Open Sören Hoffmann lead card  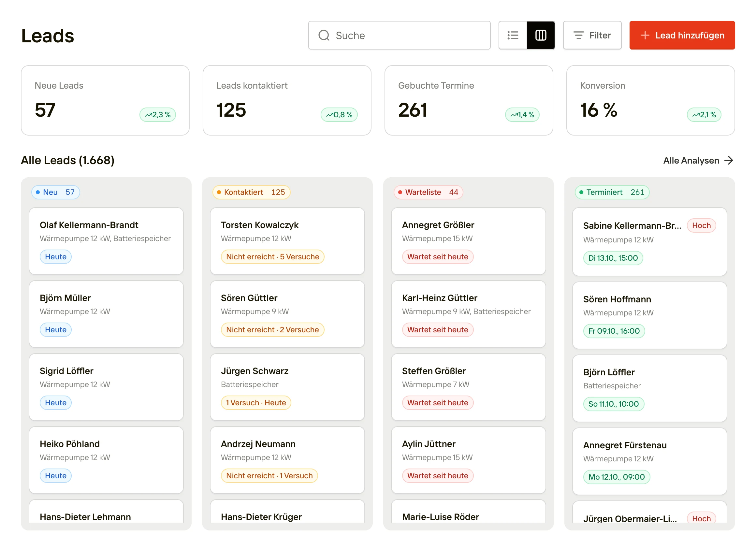(650, 316)
